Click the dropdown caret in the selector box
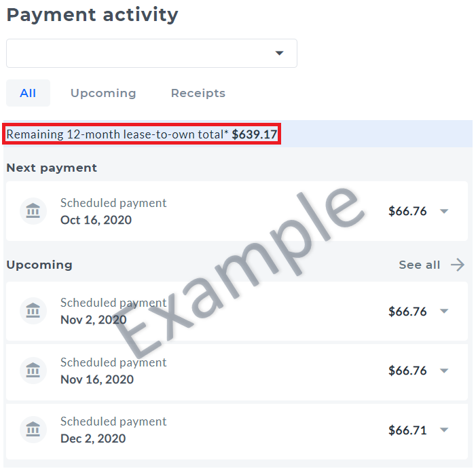The height and width of the screenshot is (471, 476). 279,53
